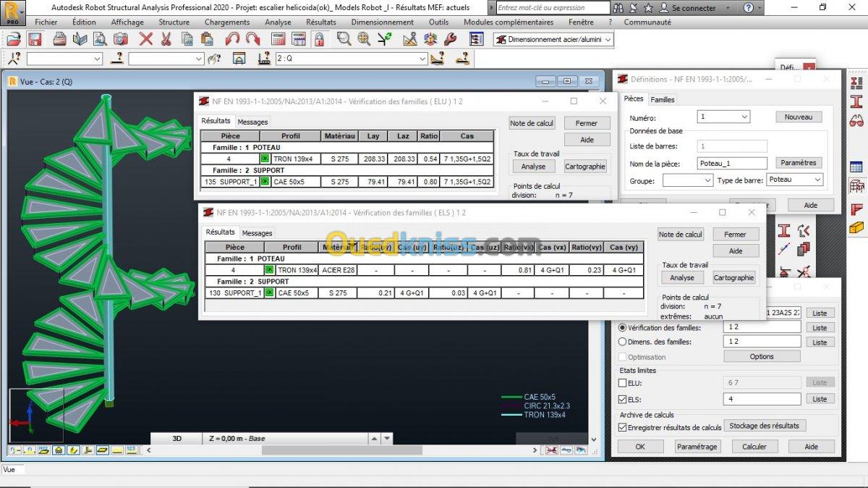
Task: Switch to the Familles tab in Définitions
Action: point(662,100)
